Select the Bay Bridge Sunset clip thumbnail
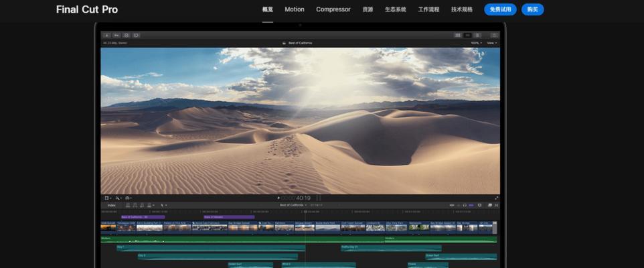 (243, 226)
